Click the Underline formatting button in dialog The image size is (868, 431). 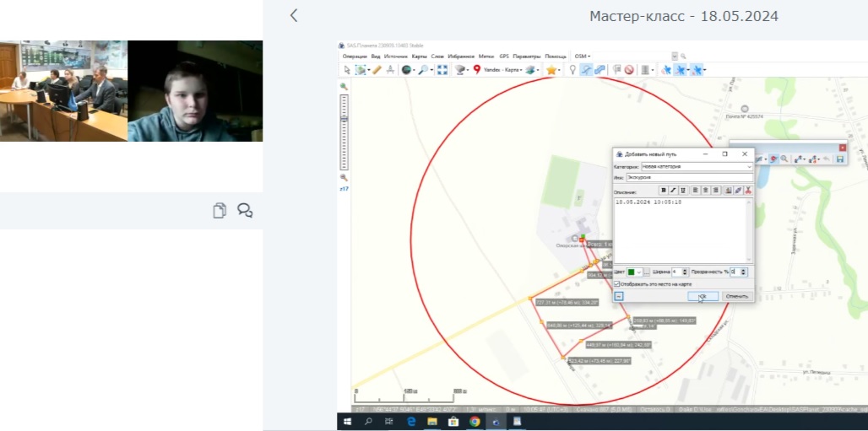(x=682, y=191)
